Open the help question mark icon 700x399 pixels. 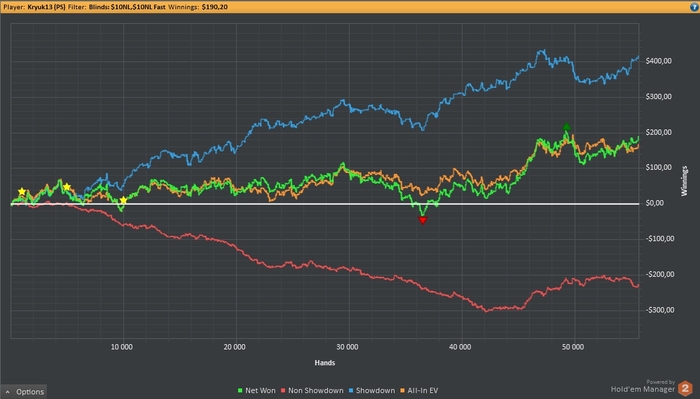694,7
